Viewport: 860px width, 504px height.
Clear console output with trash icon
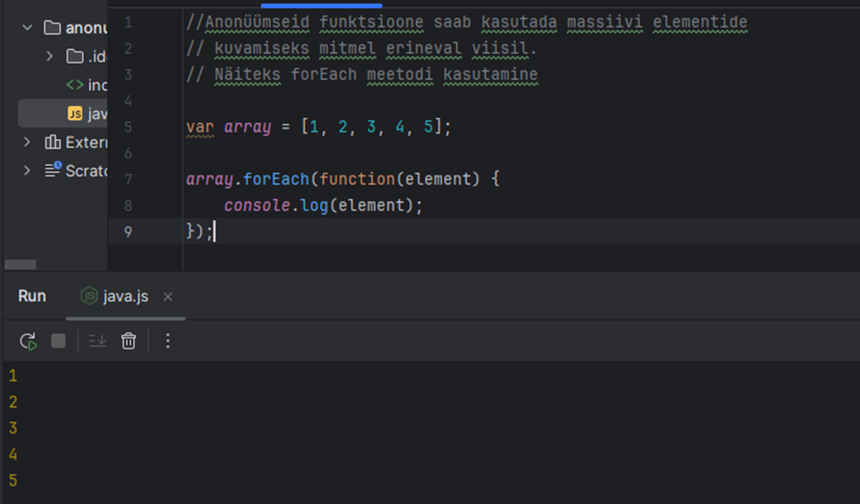[x=129, y=341]
